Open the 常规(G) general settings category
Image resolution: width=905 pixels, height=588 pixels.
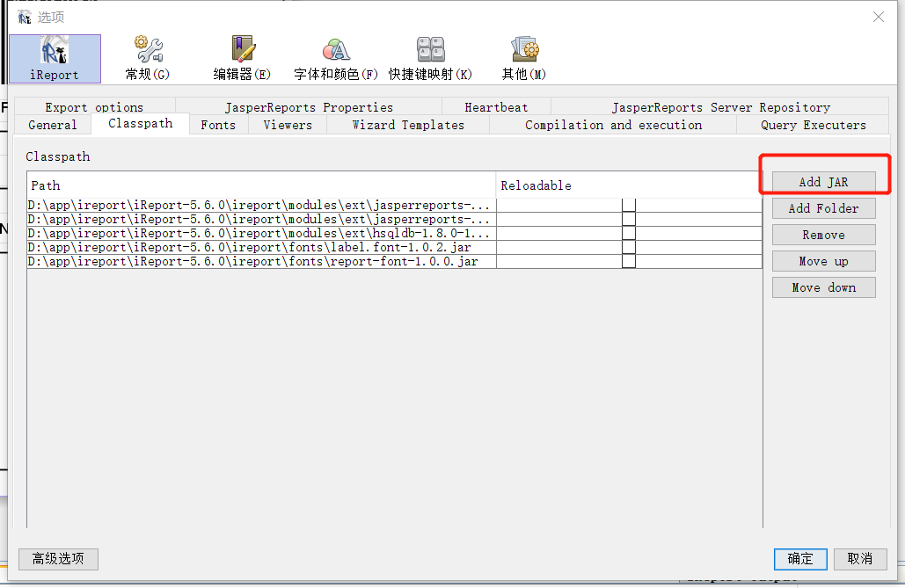[x=148, y=58]
